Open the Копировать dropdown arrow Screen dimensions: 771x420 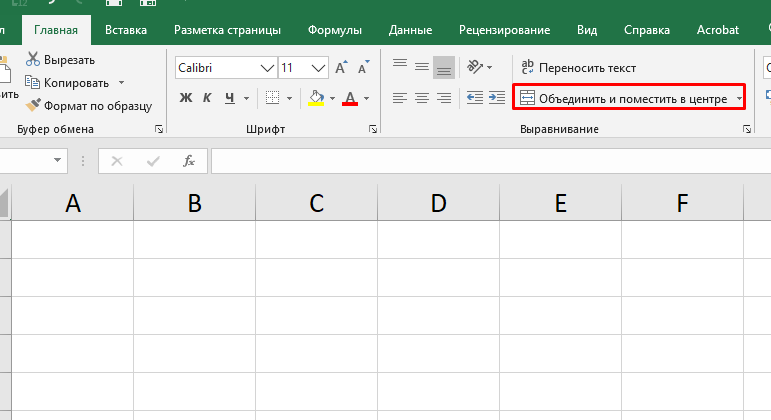click(x=121, y=83)
